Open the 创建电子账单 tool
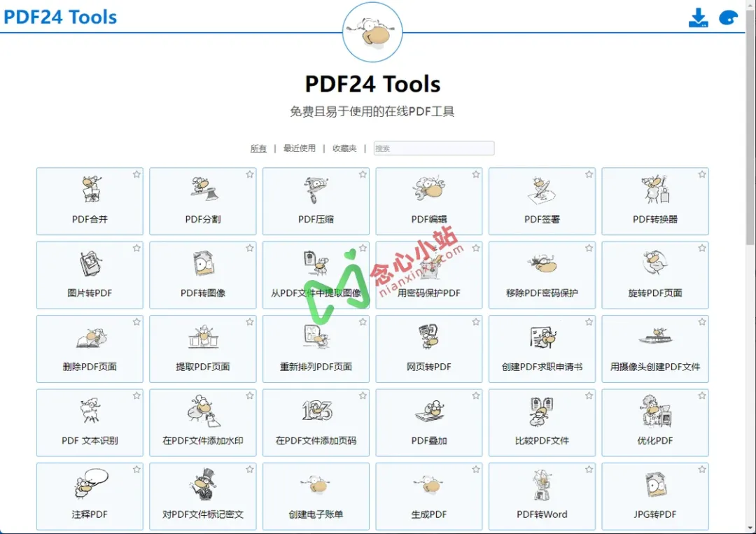 point(316,496)
